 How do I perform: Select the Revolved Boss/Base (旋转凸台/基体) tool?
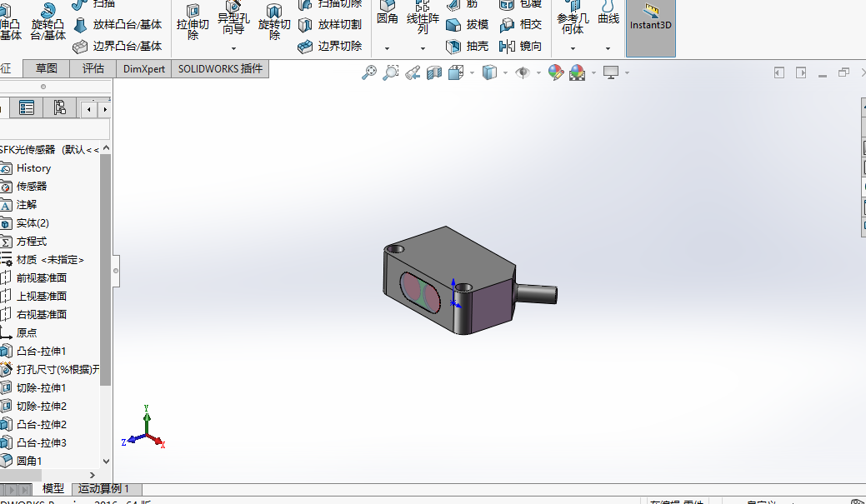(x=48, y=22)
